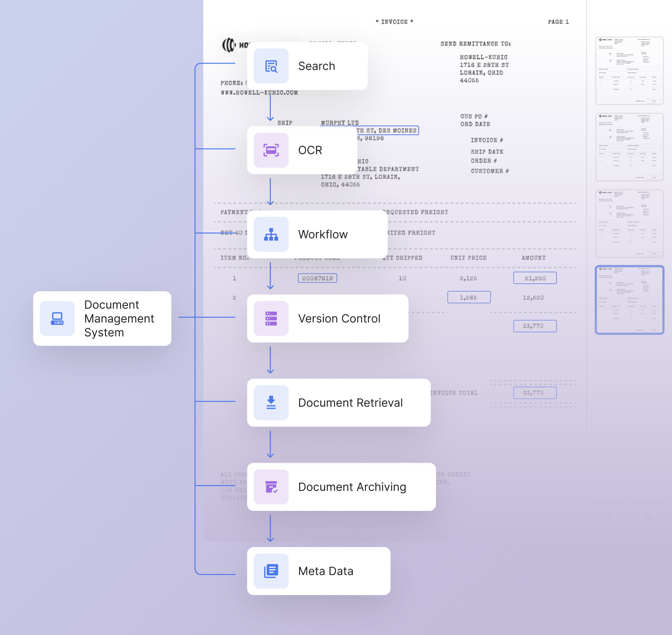Viewport: 672px width, 635px height.
Task: Go to previous thumbnail with left chevron
Action: 610,517
